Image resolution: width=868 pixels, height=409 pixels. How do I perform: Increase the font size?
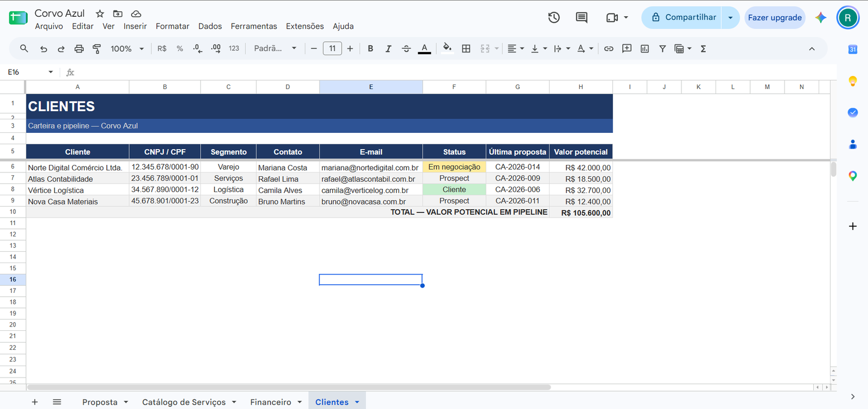point(350,49)
